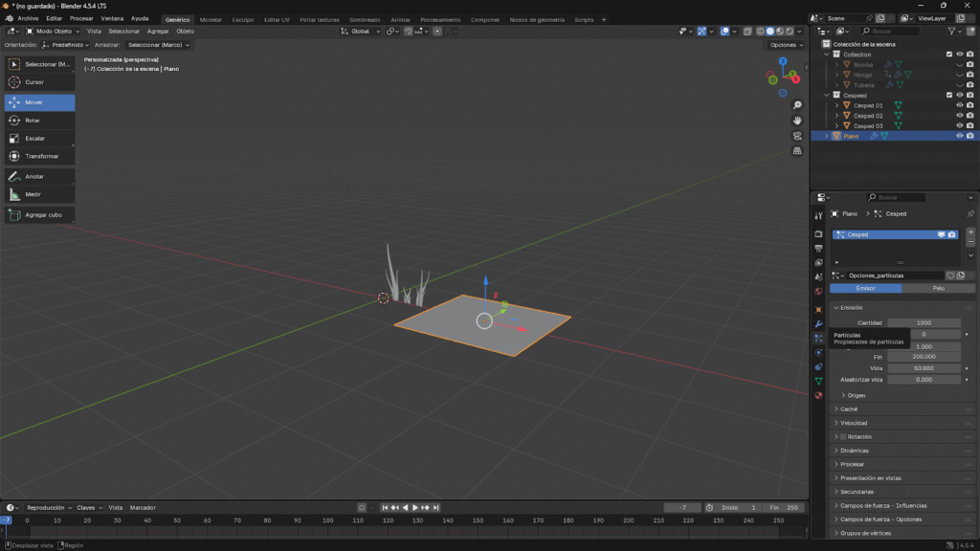The width and height of the screenshot is (980, 551).
Task: Click the zoom magnifier viewport icon
Action: click(x=797, y=105)
